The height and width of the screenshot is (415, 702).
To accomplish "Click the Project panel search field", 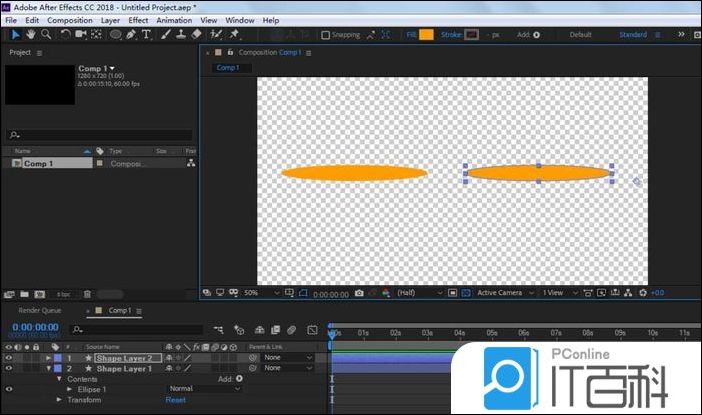I will 100,134.
